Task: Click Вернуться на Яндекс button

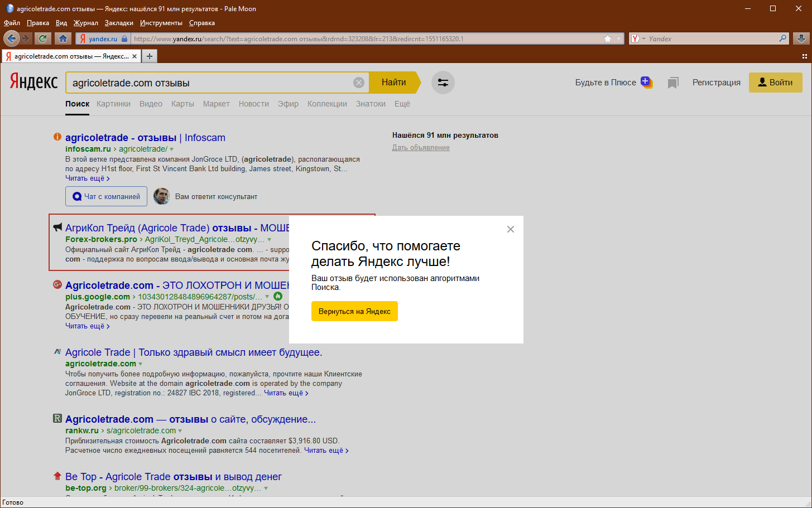Action: click(354, 311)
